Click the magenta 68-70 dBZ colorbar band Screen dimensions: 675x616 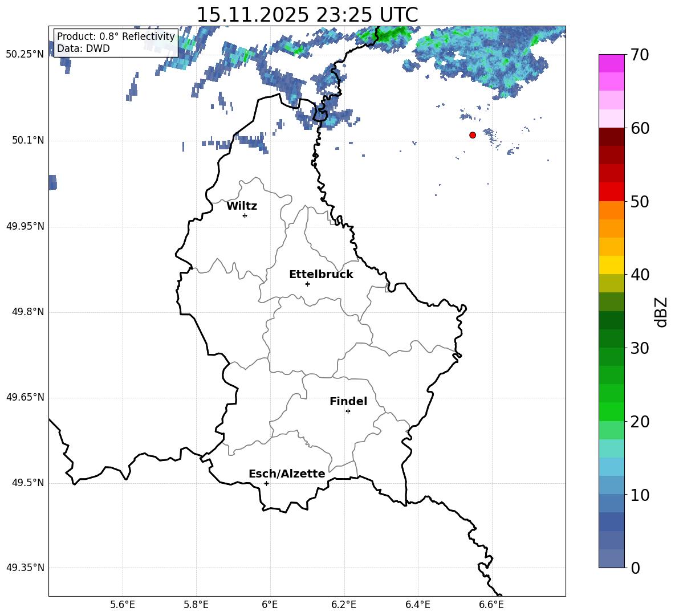(611, 63)
